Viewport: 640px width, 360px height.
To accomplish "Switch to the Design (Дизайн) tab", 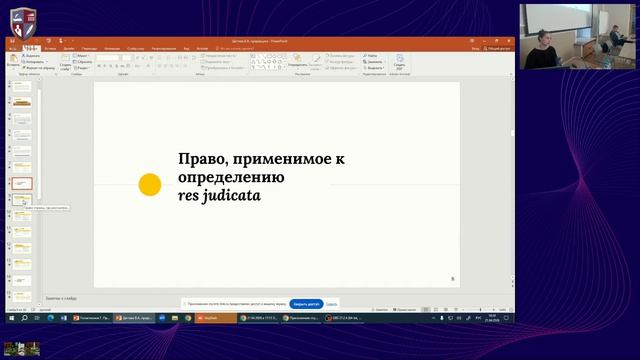I will coord(69,48).
